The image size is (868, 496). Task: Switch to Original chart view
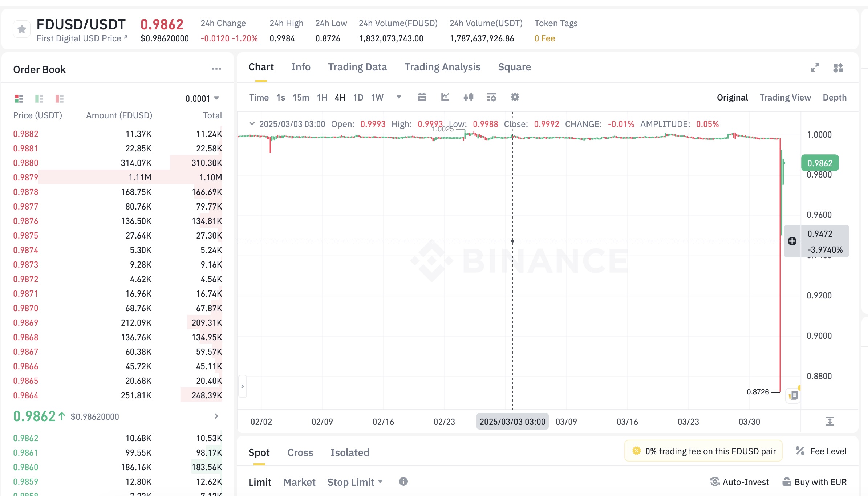click(x=733, y=98)
